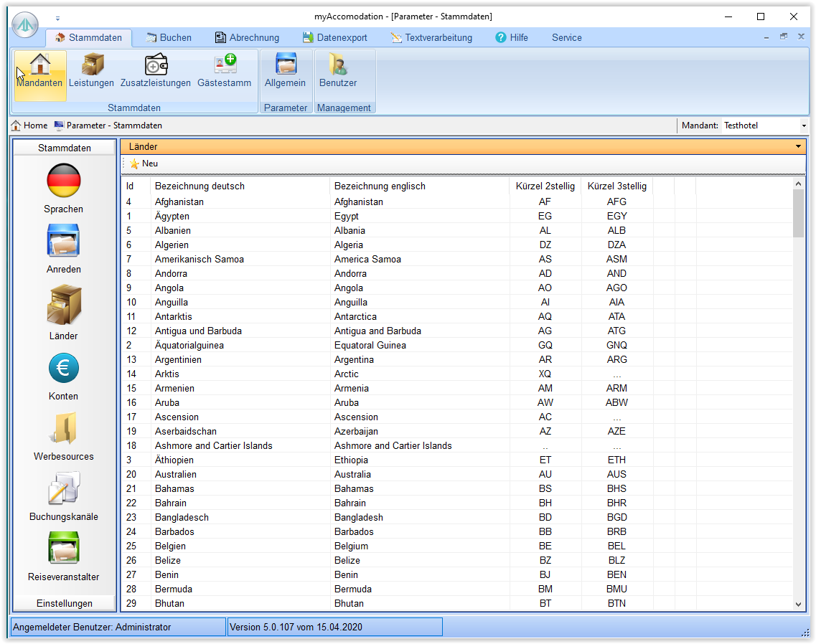The width and height of the screenshot is (816, 644).
Task: Select the Allgemein parameter icon
Action: [x=285, y=72]
